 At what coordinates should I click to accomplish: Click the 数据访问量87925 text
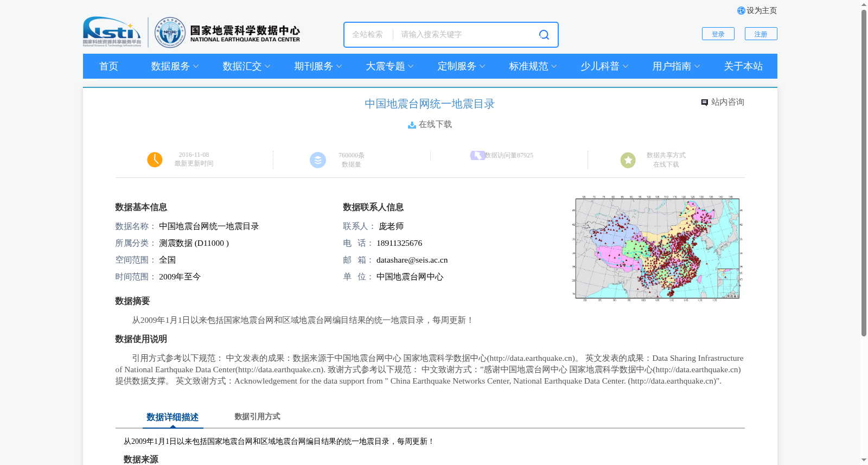click(509, 156)
